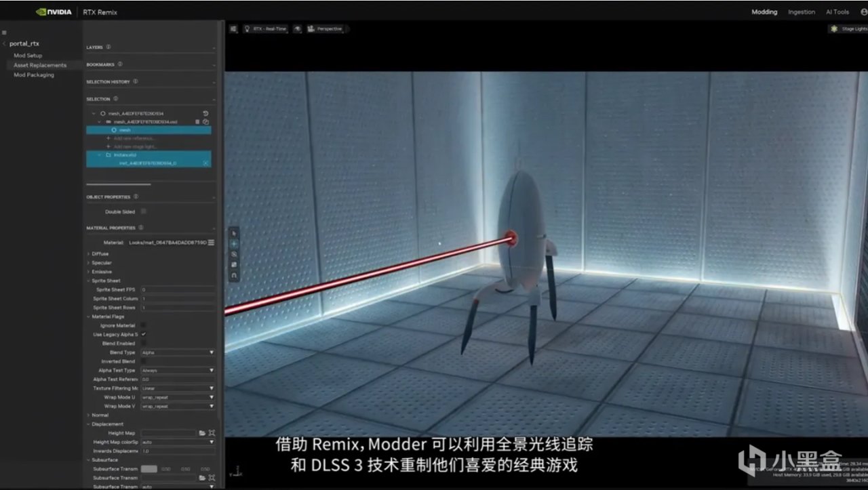Open Selection panel info icon
Screen dimensions: 868x490
pos(115,99)
